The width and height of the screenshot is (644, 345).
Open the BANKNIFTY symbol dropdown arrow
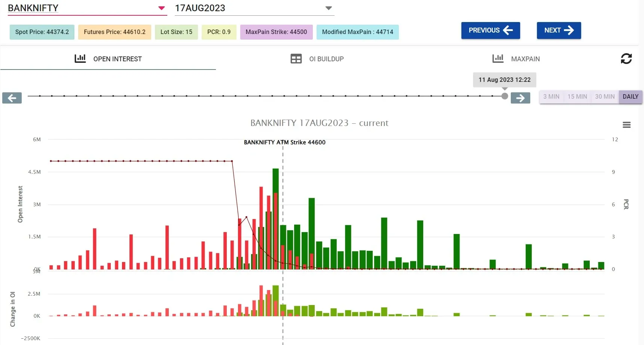[162, 8]
